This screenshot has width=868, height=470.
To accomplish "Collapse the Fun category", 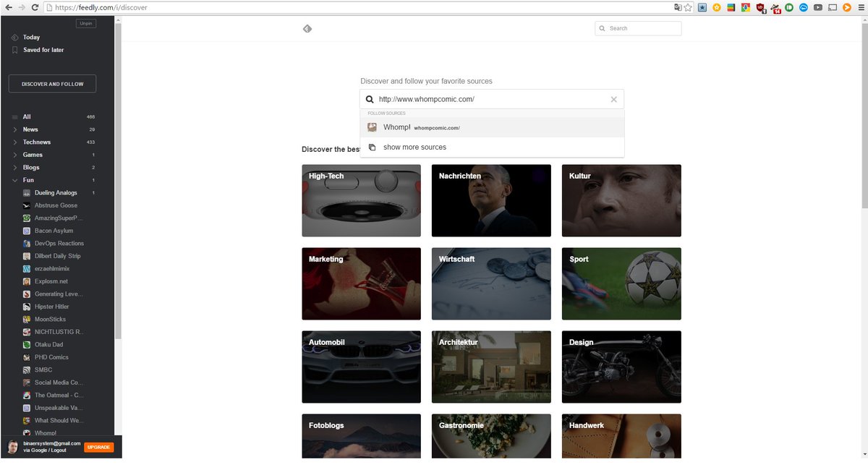I will (14, 180).
